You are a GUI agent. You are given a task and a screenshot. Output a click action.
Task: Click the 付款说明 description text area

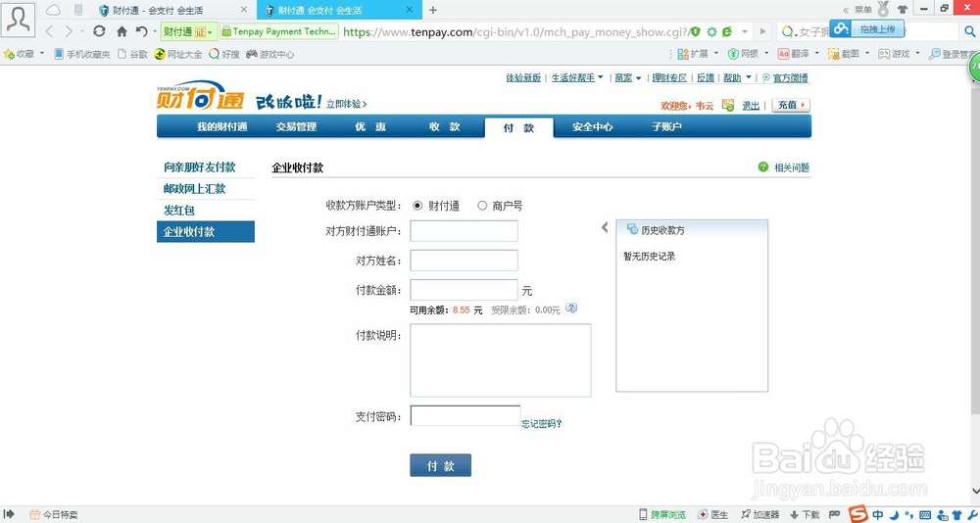(x=501, y=359)
